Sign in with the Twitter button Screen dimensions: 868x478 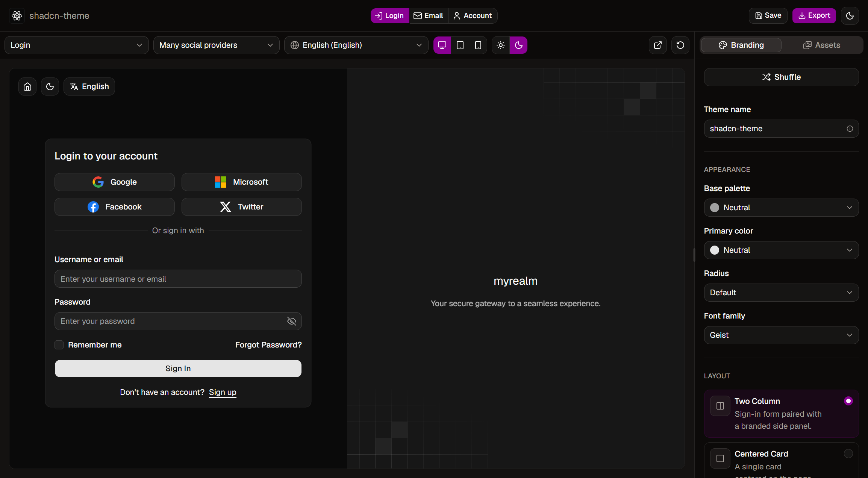click(x=242, y=207)
